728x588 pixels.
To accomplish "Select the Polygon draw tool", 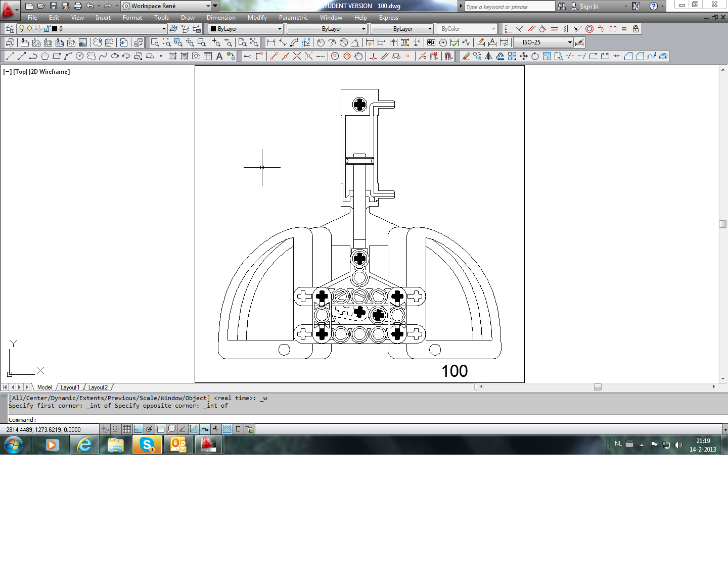I will click(45, 56).
